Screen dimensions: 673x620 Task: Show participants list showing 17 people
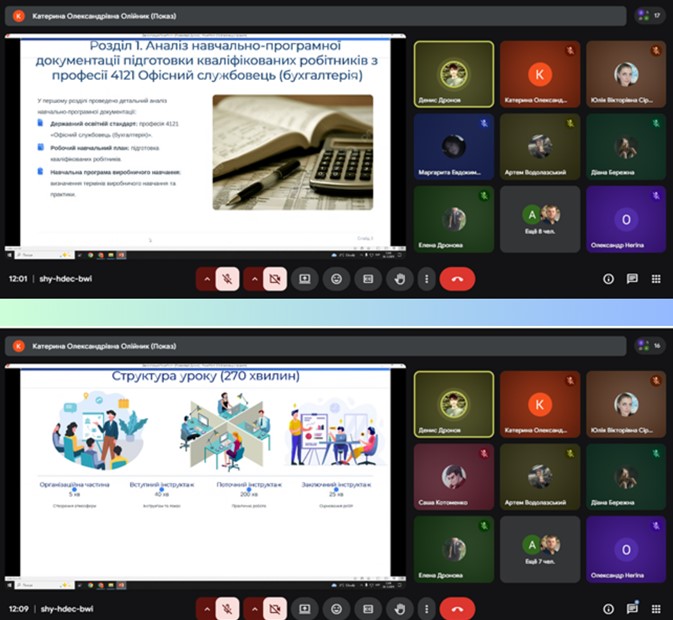[649, 15]
